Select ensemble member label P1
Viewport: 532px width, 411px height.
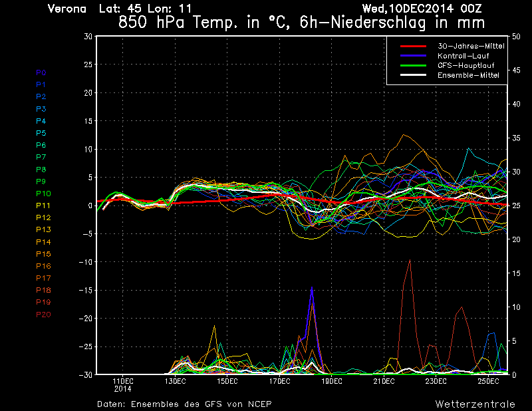tap(41, 84)
